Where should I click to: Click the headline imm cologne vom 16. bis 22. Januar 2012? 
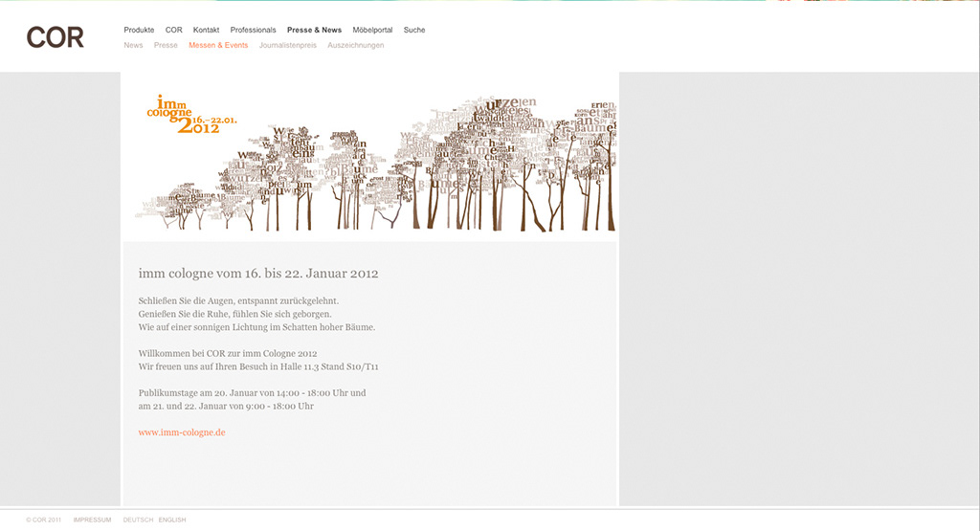(x=258, y=274)
